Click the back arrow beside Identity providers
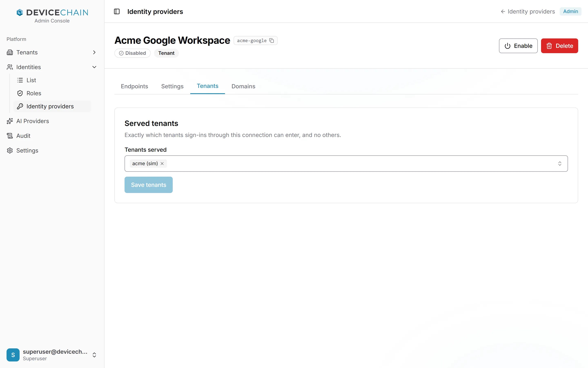The height and width of the screenshot is (368, 588). 503,11
